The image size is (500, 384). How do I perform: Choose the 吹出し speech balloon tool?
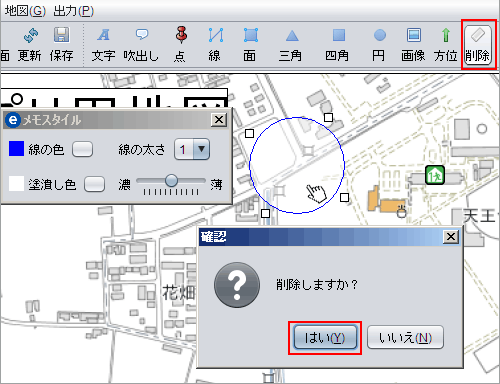[141, 45]
